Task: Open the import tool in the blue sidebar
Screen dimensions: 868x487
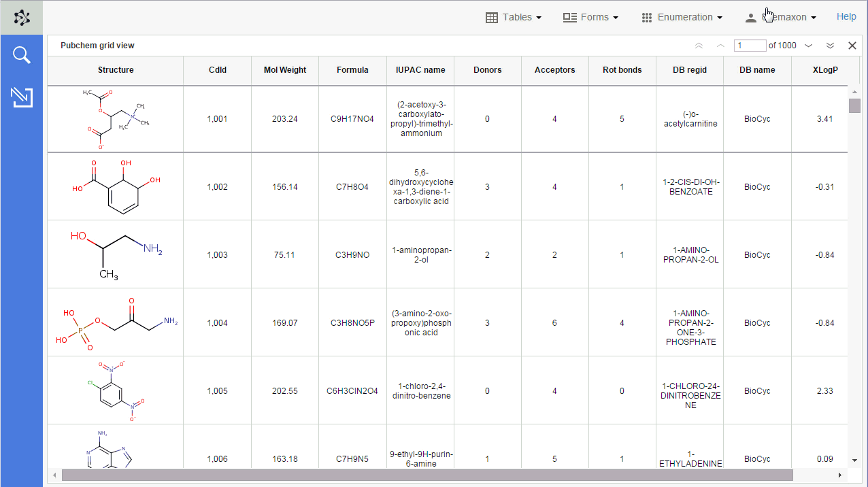Action: 21,97
